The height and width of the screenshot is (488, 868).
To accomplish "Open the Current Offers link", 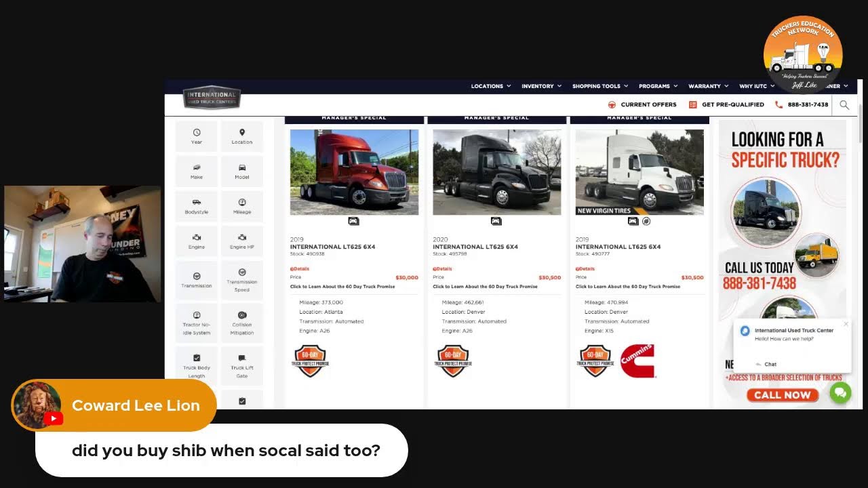I will (x=642, y=104).
